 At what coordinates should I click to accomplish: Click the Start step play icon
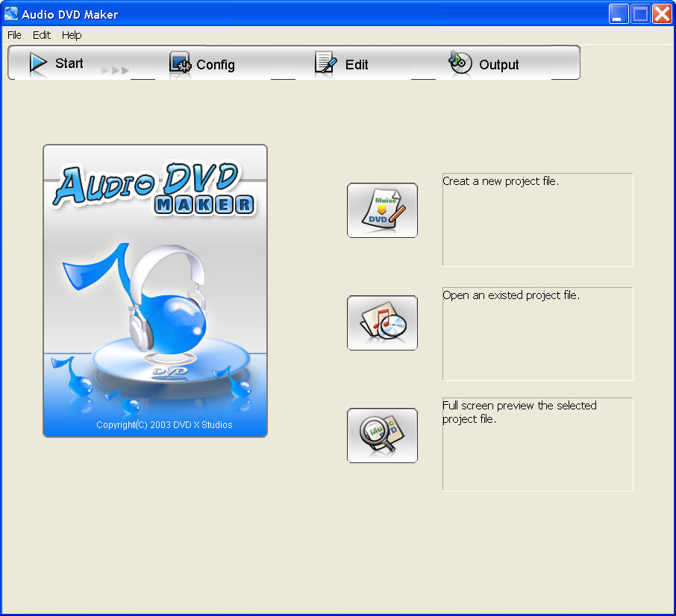click(38, 63)
